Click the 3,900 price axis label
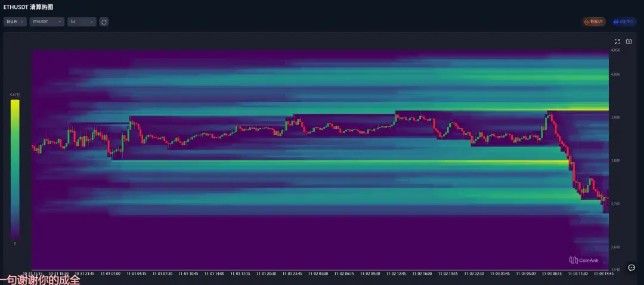The image size is (644, 285). 615,117
